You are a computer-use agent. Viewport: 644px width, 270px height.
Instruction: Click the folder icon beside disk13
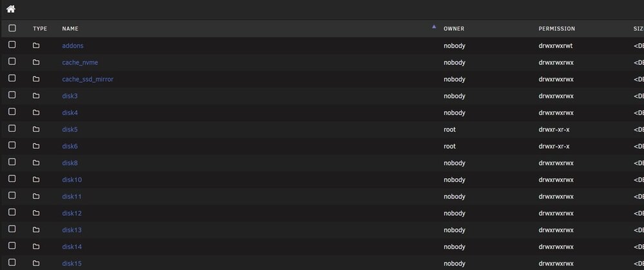coord(36,230)
